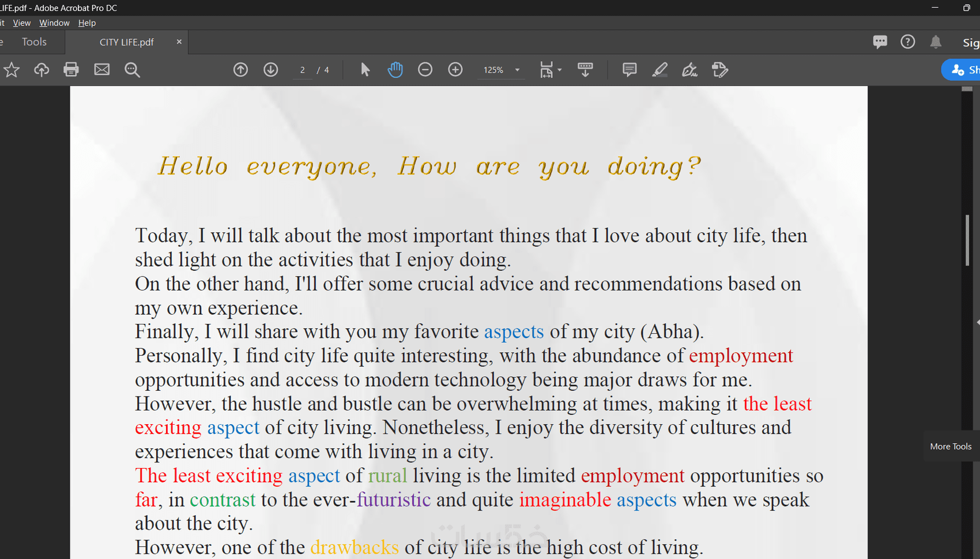Viewport: 980px width, 559px height.
Task: Open help question mark icon
Action: pyautogui.click(x=908, y=41)
